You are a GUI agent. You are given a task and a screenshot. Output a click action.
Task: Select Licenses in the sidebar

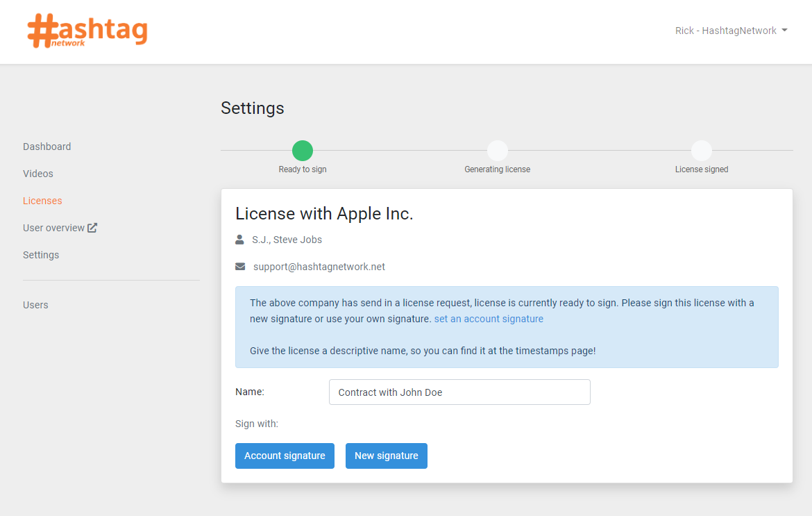(x=42, y=201)
